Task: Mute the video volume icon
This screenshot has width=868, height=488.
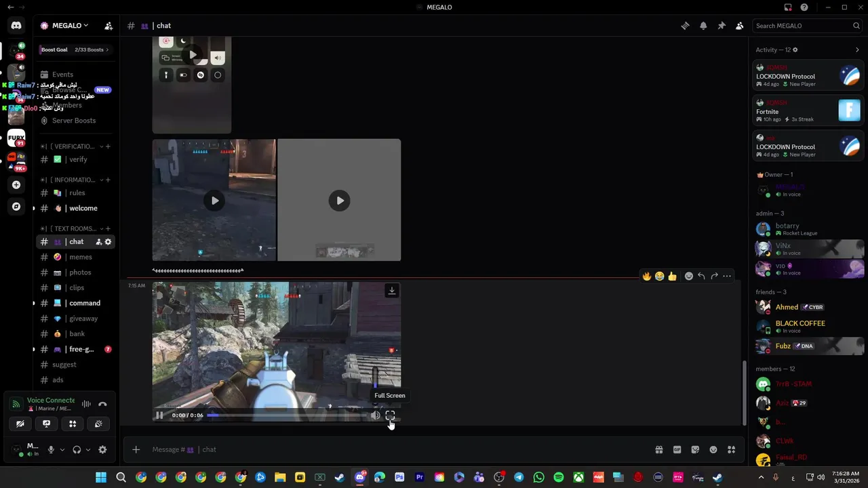Action: (376, 415)
